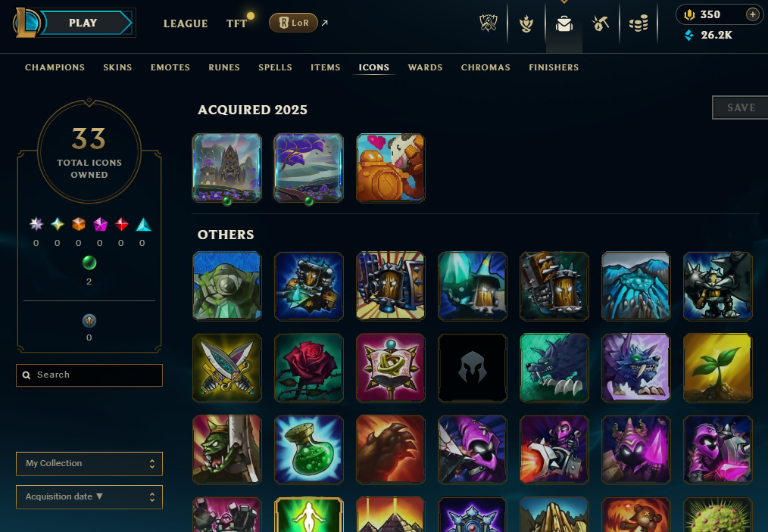Switch to the Chromas tab
768x532 pixels.
pyautogui.click(x=485, y=67)
